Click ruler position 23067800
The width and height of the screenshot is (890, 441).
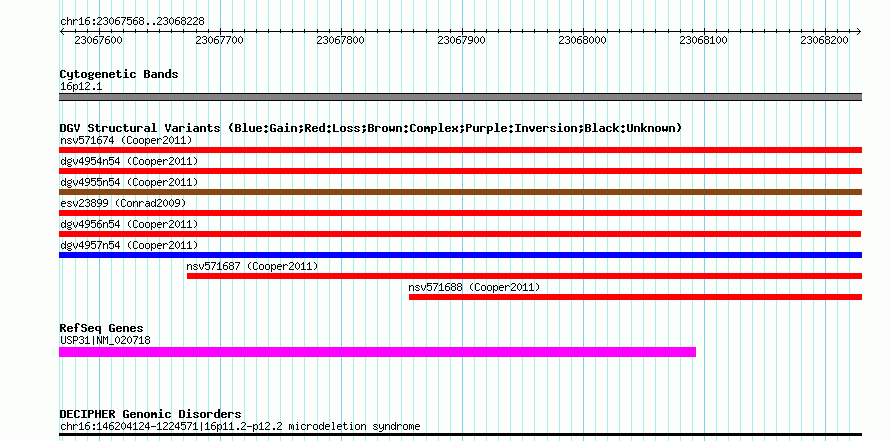341,40
